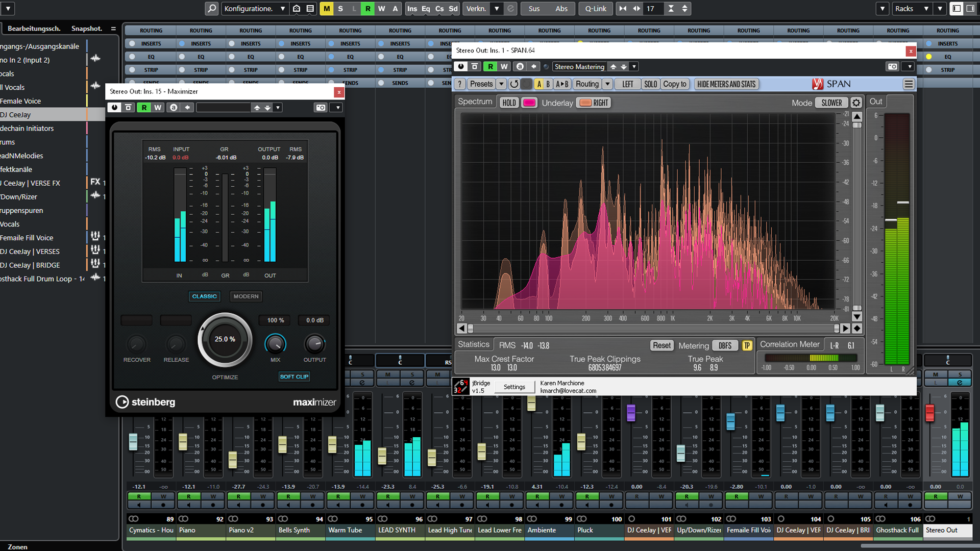Open Verkn. link group dropdown arrow
The height and width of the screenshot is (551, 980).
pyautogui.click(x=497, y=9)
